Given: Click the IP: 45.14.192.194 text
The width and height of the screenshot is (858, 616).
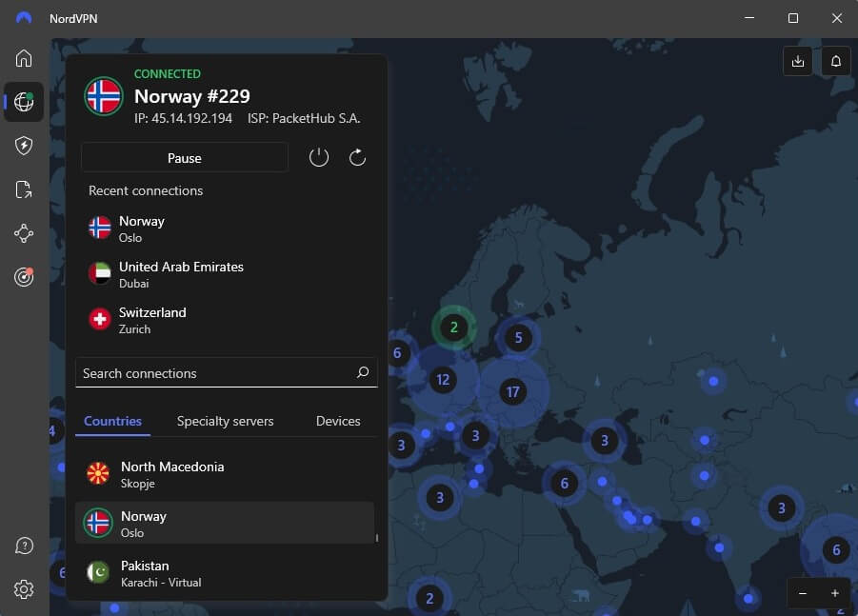Looking at the screenshot, I should pyautogui.click(x=183, y=118).
